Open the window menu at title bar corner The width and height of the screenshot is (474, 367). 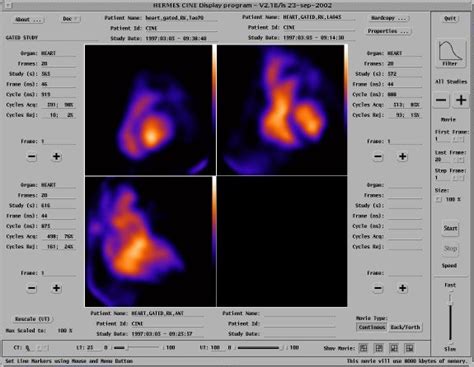[x=8, y=5]
